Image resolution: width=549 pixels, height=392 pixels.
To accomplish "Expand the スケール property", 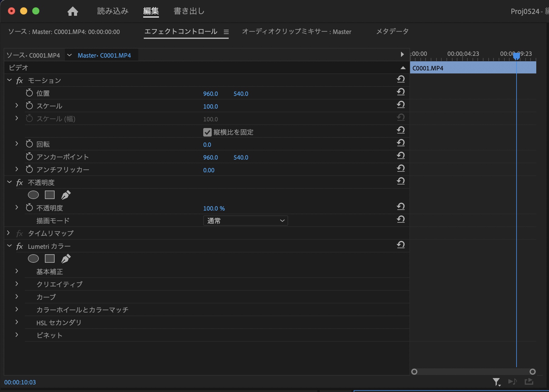I will [17, 105].
